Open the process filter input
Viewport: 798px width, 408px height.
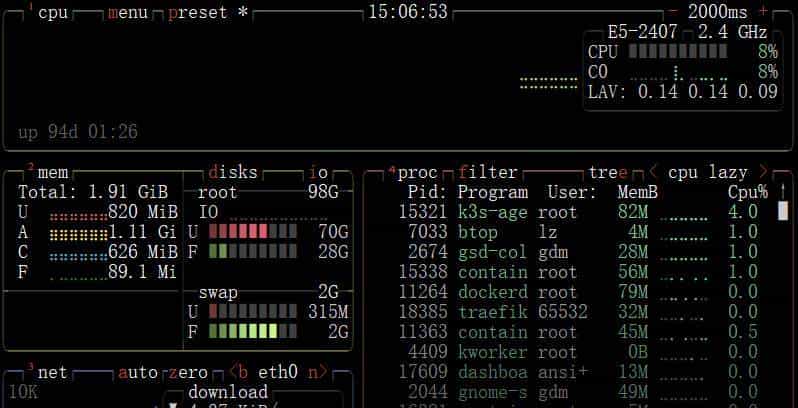(488, 172)
